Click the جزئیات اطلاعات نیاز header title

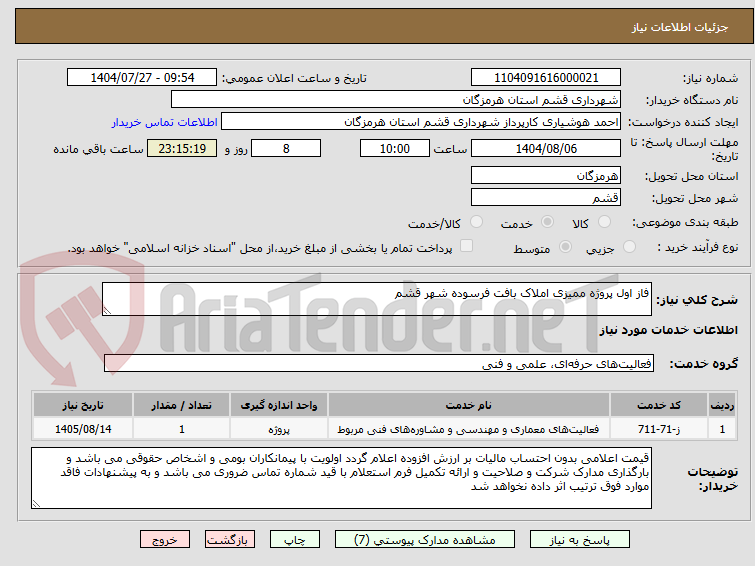coord(679,27)
